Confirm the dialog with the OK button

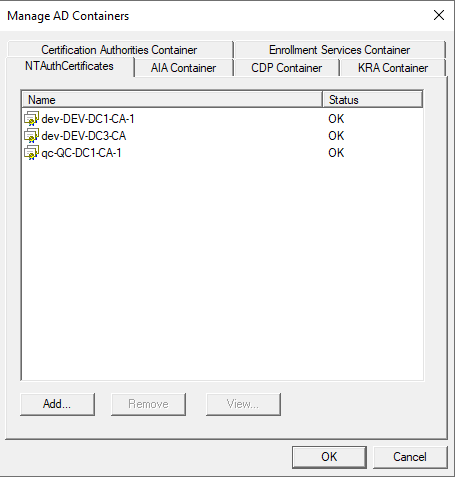(329, 457)
